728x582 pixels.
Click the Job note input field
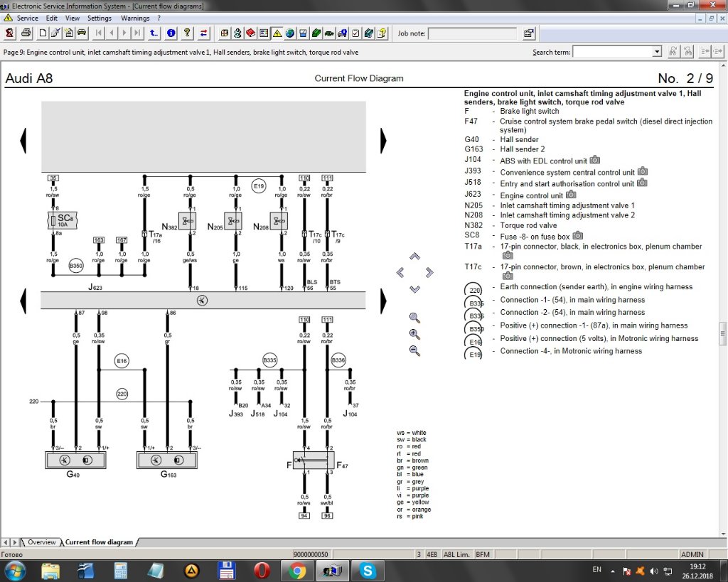tap(472, 33)
